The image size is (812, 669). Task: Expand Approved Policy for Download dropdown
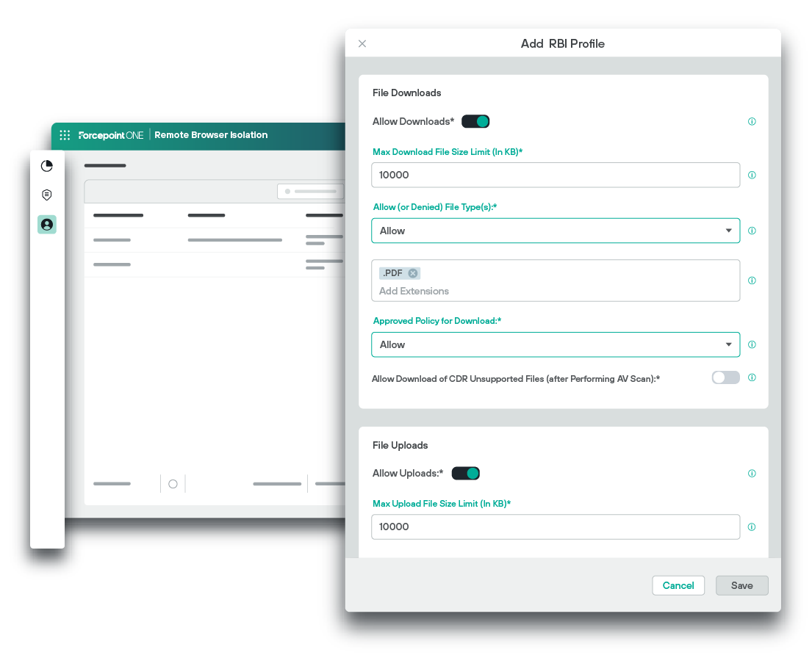556,344
